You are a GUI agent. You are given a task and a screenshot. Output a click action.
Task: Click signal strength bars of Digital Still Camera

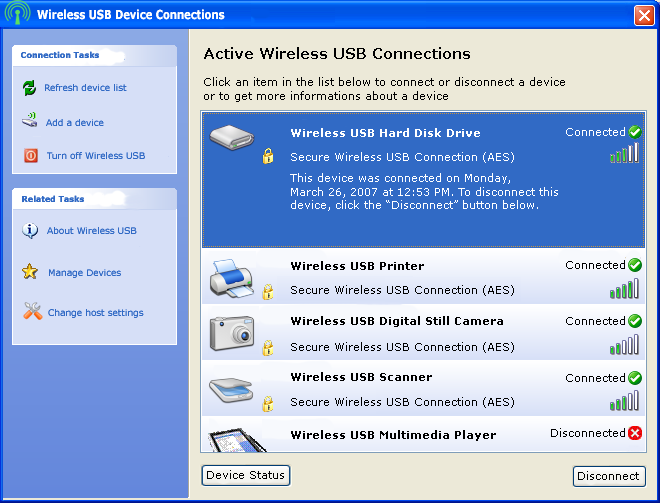tap(625, 344)
